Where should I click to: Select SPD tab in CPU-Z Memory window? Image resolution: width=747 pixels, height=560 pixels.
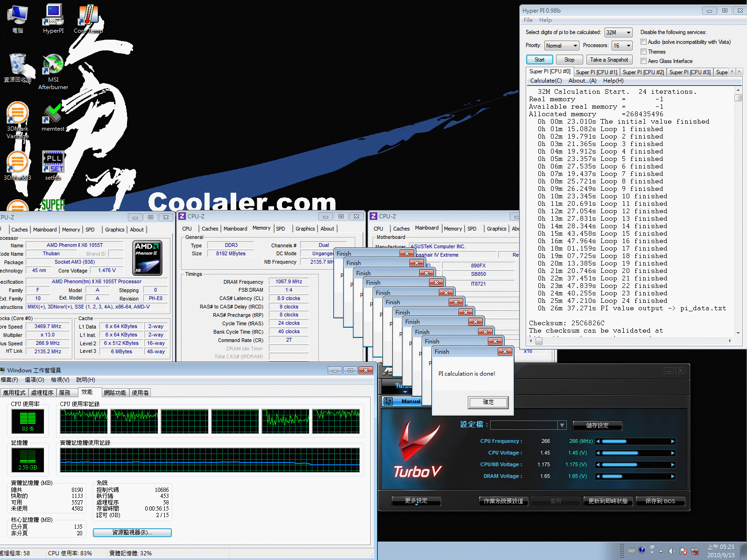(x=281, y=229)
